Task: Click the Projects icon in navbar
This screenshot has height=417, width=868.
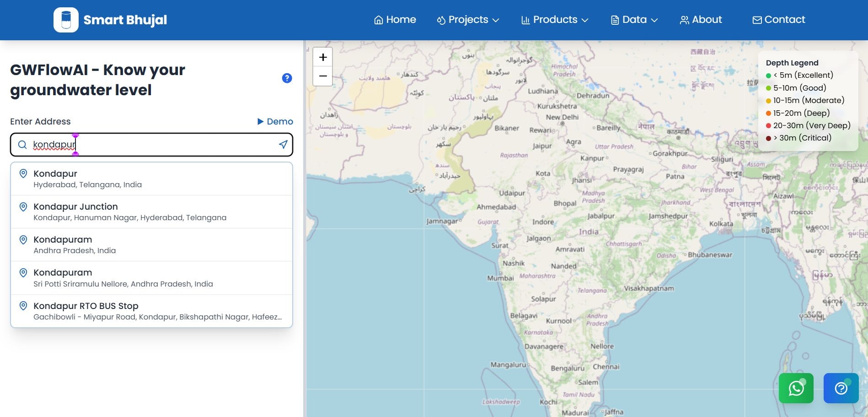Action: coord(441,20)
